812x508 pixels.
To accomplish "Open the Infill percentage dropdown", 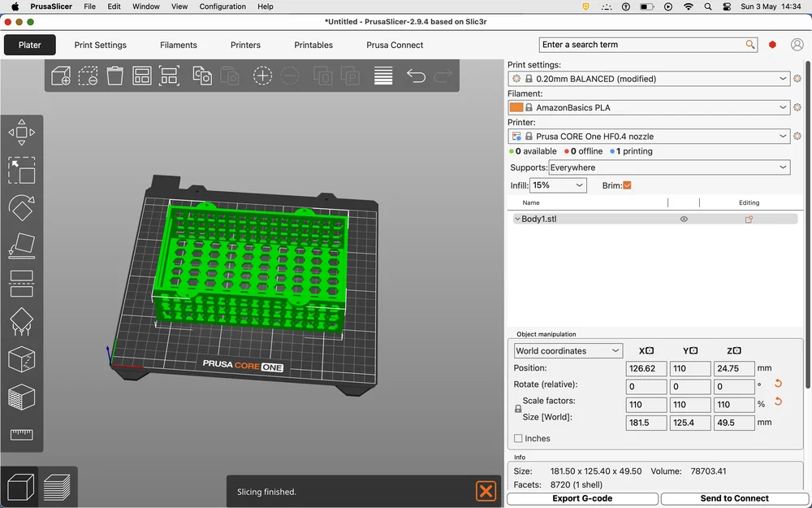I will [558, 185].
